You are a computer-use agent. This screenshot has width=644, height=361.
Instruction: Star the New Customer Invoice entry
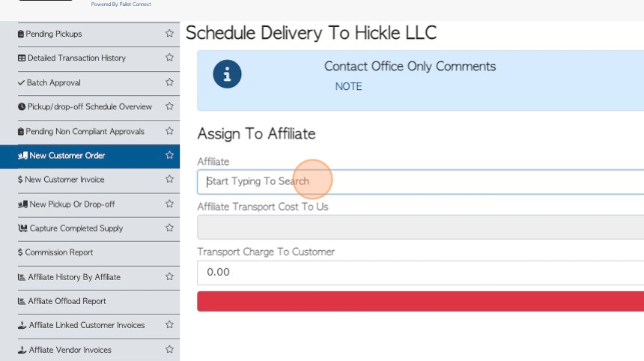click(169, 180)
